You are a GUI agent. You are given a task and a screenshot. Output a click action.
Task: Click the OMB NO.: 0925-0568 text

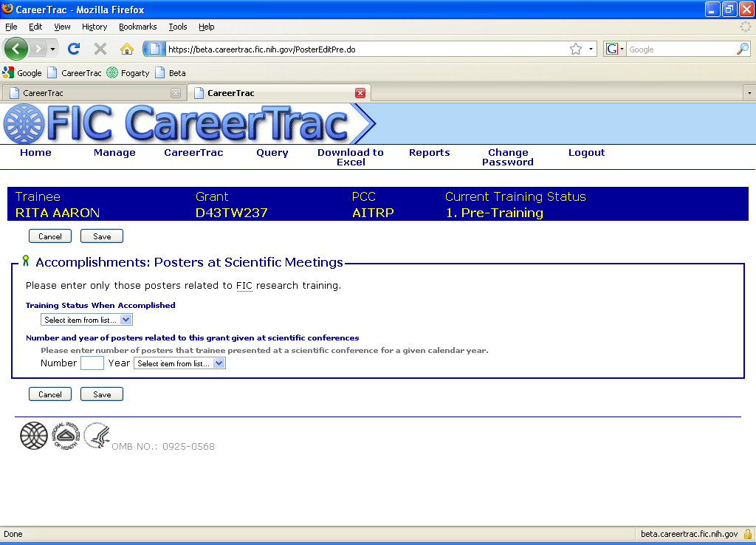(x=163, y=447)
